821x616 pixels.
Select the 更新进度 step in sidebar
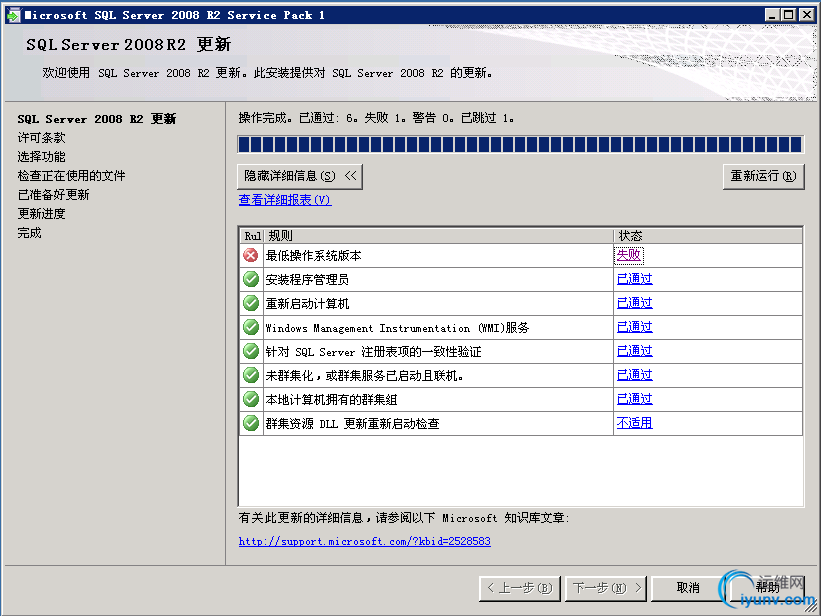pyautogui.click(x=41, y=214)
